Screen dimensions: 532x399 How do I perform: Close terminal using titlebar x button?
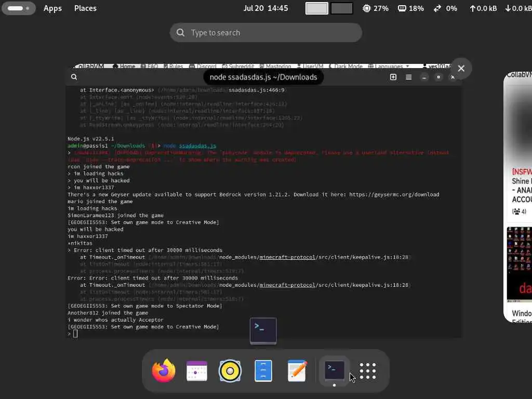[x=453, y=77]
